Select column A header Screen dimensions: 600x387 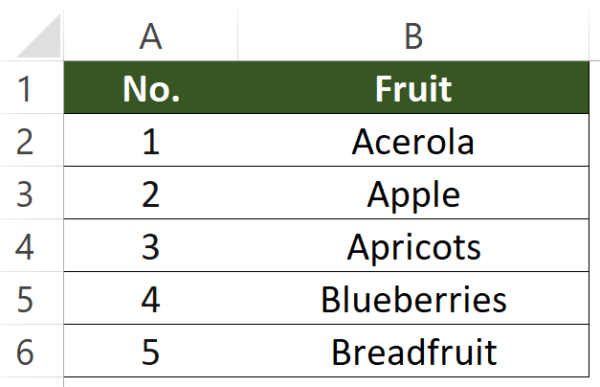tap(151, 36)
